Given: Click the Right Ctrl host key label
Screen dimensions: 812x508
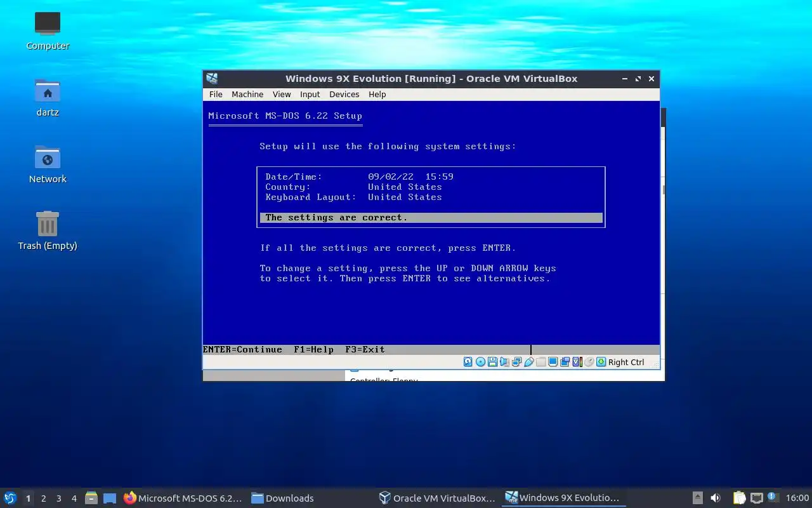Looking at the screenshot, I should 626,362.
